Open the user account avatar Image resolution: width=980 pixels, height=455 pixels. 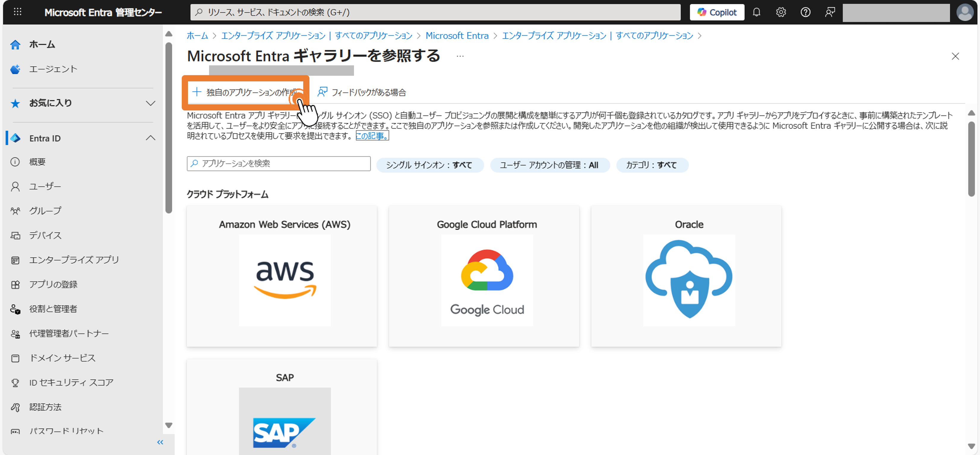coord(965,12)
